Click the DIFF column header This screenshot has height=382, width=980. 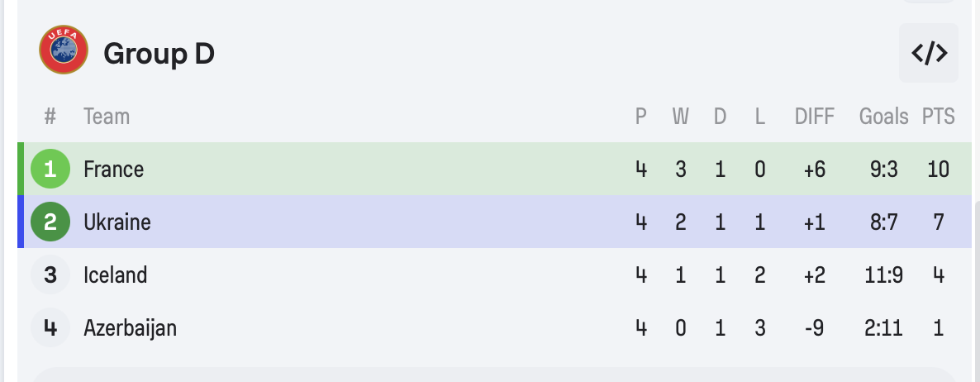pos(814,117)
